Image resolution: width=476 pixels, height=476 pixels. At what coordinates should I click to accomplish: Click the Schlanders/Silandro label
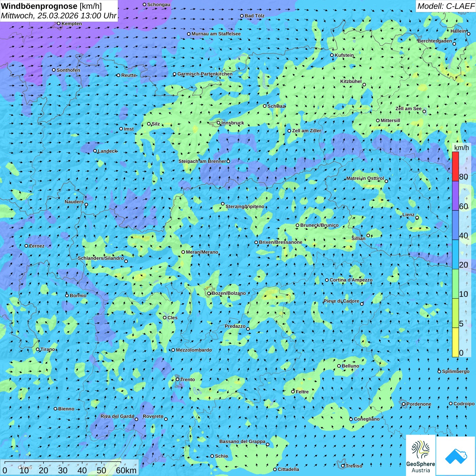coord(101,258)
